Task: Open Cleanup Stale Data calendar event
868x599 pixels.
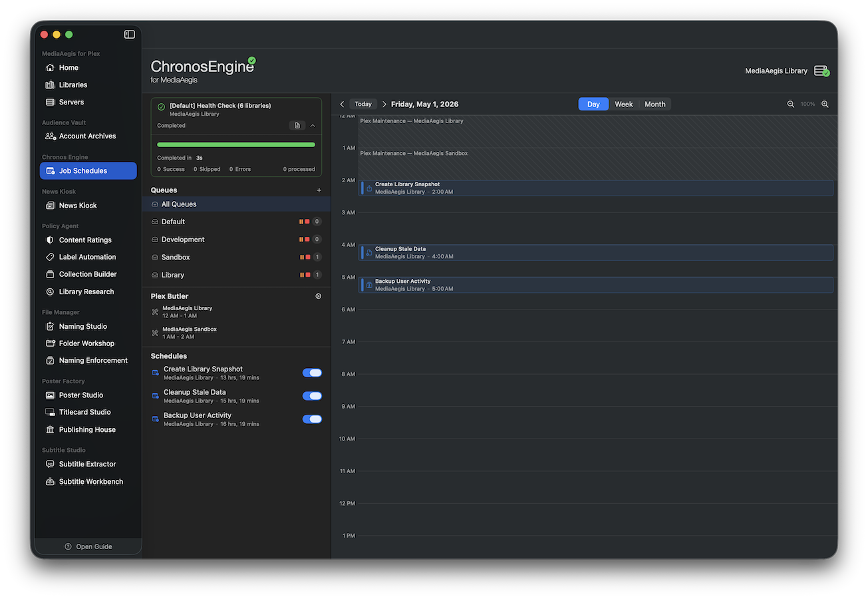Action: [596, 253]
